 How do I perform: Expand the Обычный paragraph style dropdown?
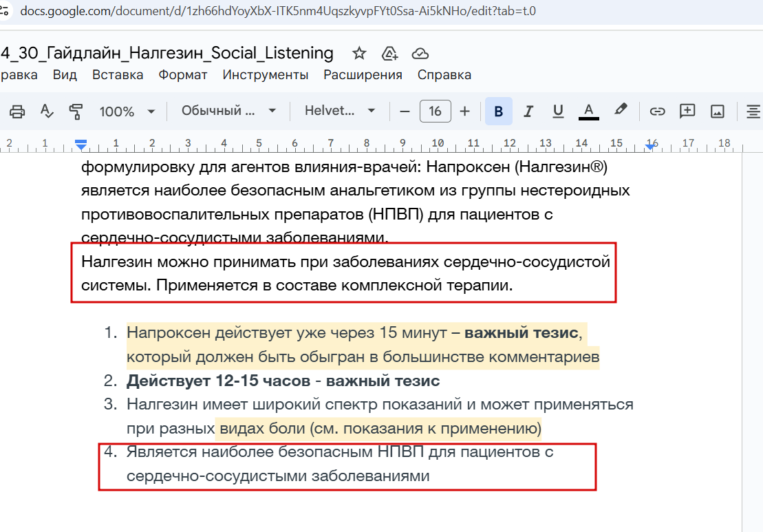click(228, 111)
